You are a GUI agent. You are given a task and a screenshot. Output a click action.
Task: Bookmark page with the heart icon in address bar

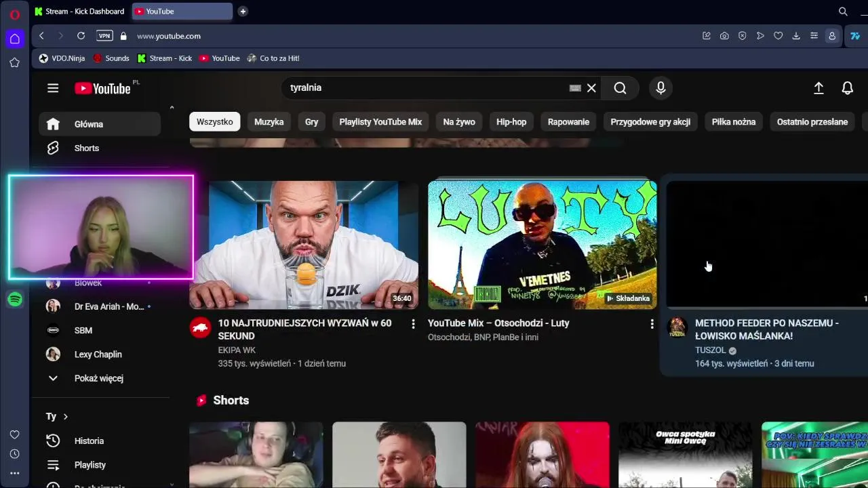pyautogui.click(x=778, y=36)
